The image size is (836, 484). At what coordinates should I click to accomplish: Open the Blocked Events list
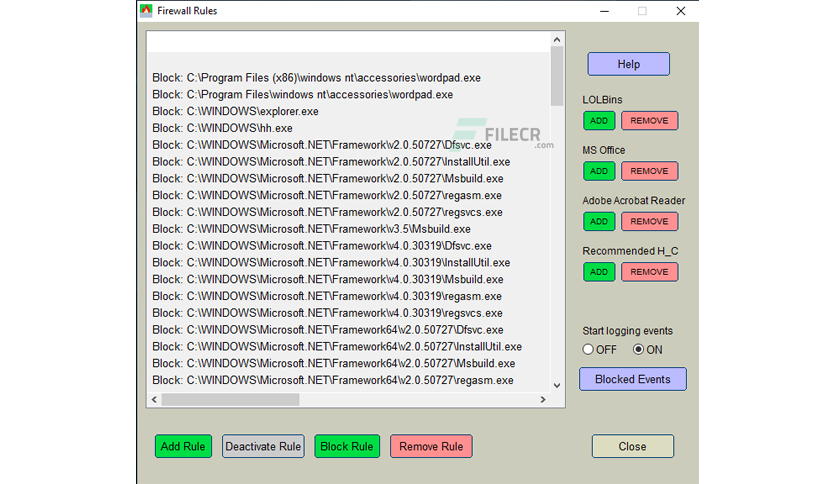click(x=633, y=379)
